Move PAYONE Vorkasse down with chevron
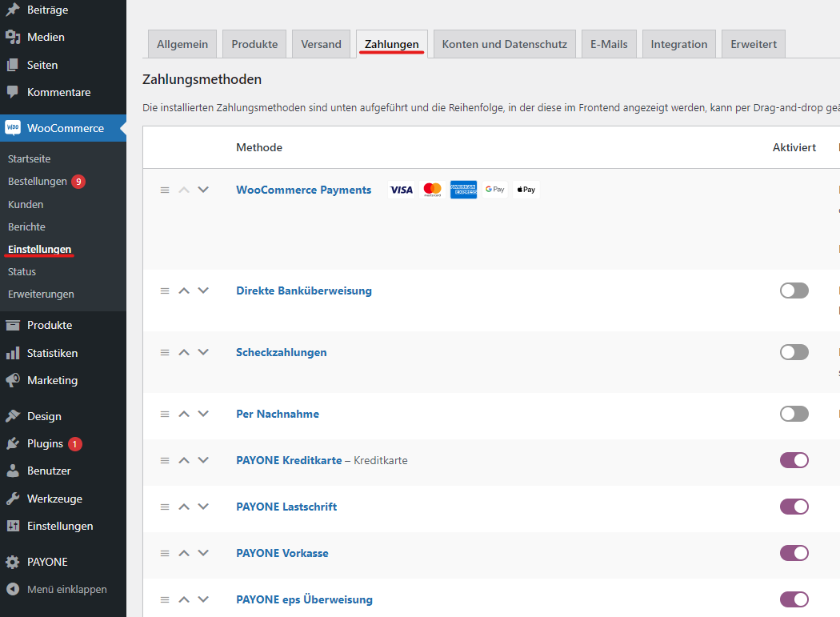Screen dimensions: 840x617 click(x=203, y=553)
